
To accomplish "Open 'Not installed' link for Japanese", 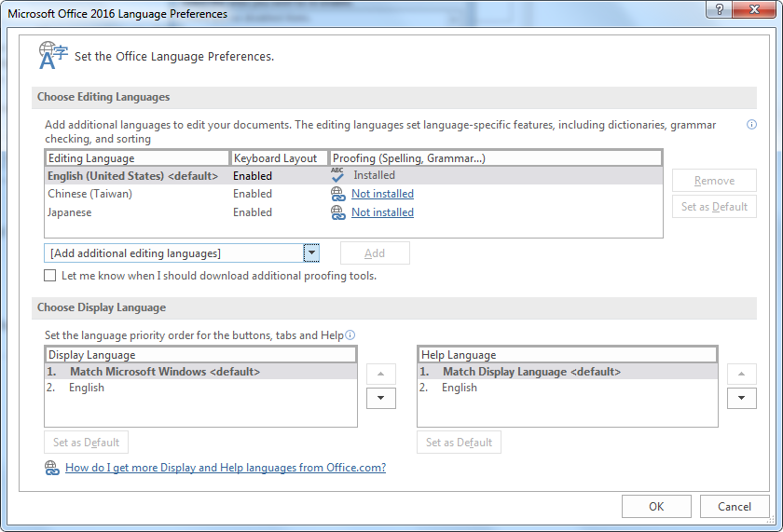I will [382, 212].
